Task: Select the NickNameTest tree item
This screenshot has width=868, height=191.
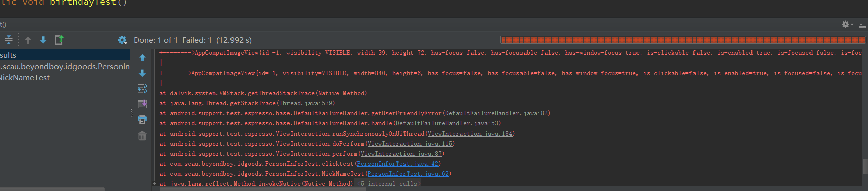Action: [x=65, y=78]
